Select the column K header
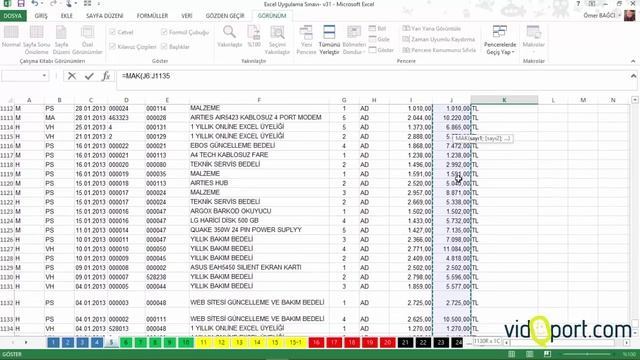The height and width of the screenshot is (360, 640). [x=504, y=100]
